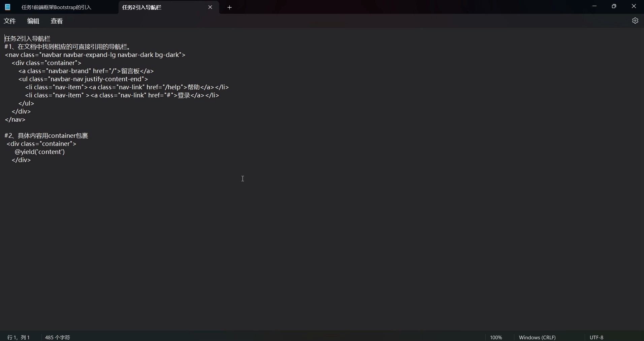Open the 文件 menu
The image size is (644, 341).
click(x=10, y=21)
